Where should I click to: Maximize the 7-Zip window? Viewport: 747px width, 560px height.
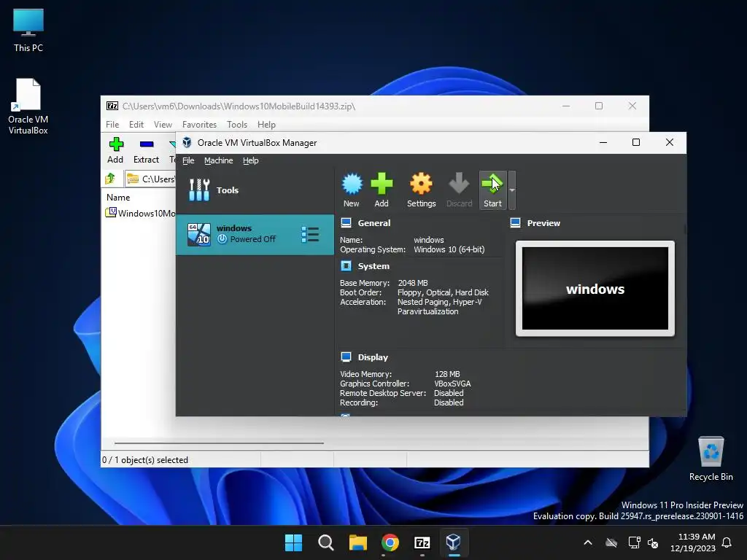pos(599,106)
